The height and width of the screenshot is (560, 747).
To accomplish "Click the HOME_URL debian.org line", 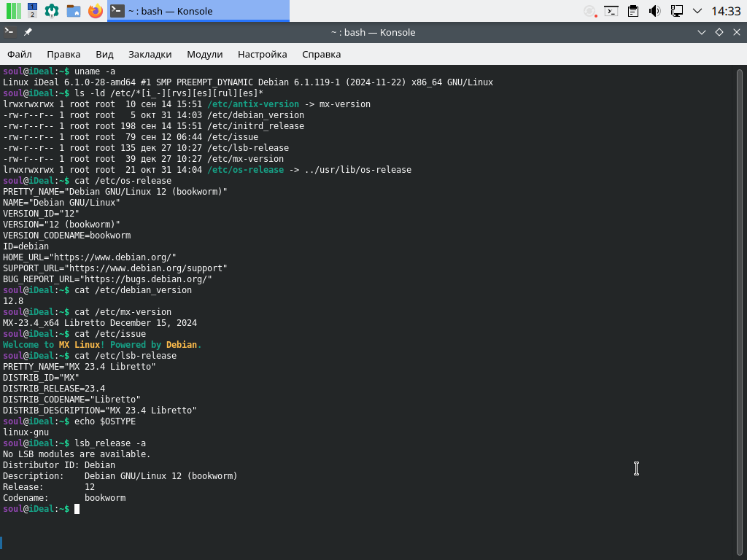I will click(90, 257).
